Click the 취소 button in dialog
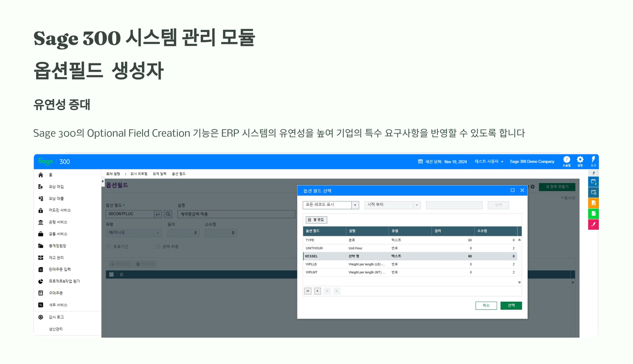Image resolution: width=633 pixels, height=364 pixels. (486, 306)
